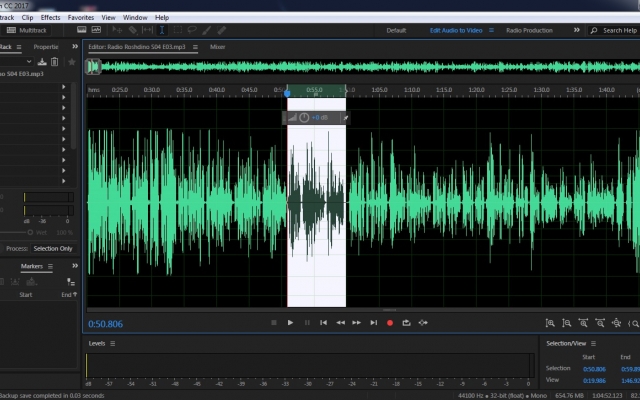This screenshot has height=400, width=640.
Task: Show the Spectral Pitch Display
Action: [96, 30]
